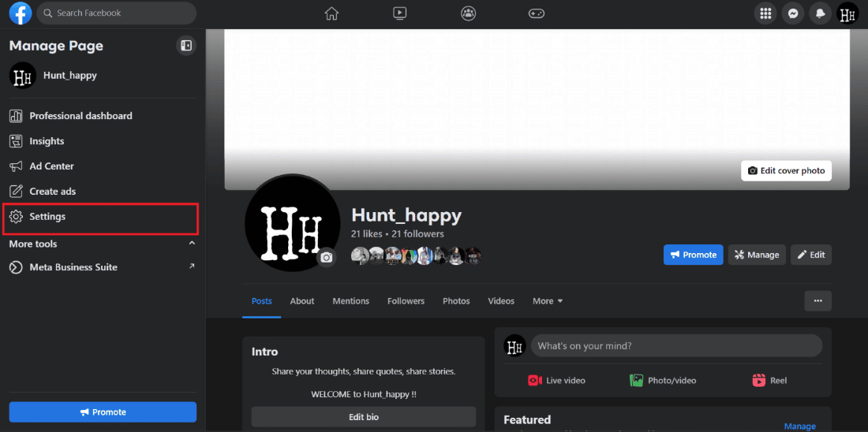The width and height of the screenshot is (868, 432).
Task: Click the large Hunt_happy profile picture
Action: 292,224
